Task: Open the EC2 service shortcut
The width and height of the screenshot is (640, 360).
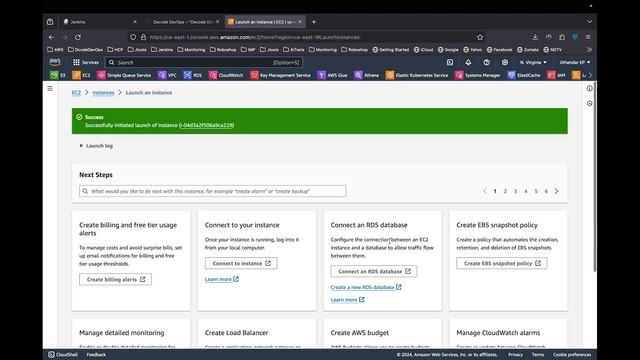Action: click(81, 75)
